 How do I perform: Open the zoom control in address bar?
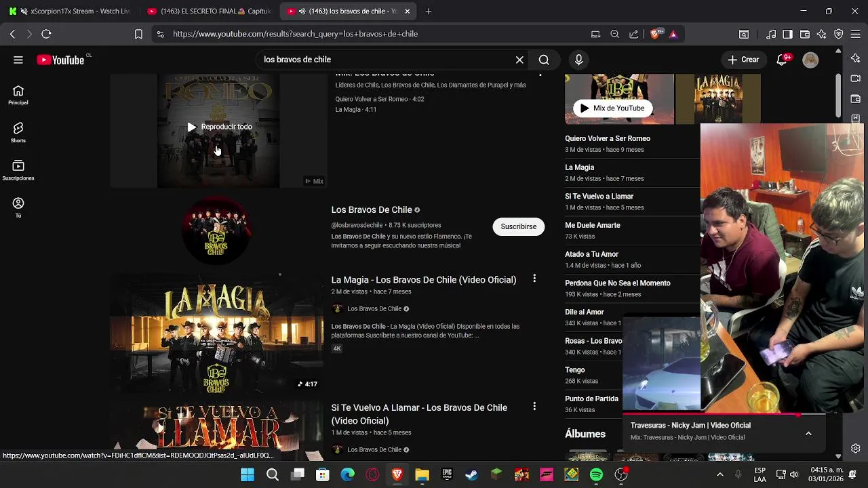tap(615, 34)
